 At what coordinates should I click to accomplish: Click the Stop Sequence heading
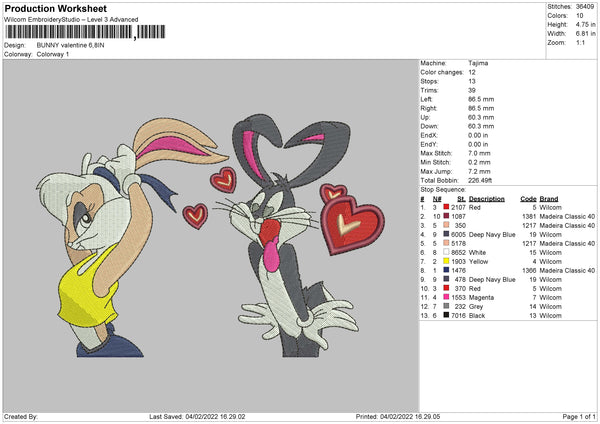coord(443,189)
